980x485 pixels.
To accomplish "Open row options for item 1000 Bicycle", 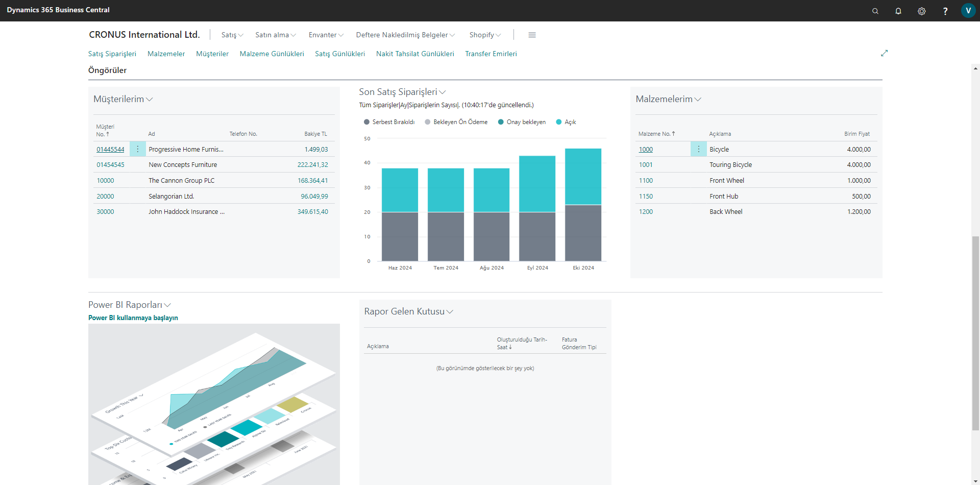I will 699,149.
